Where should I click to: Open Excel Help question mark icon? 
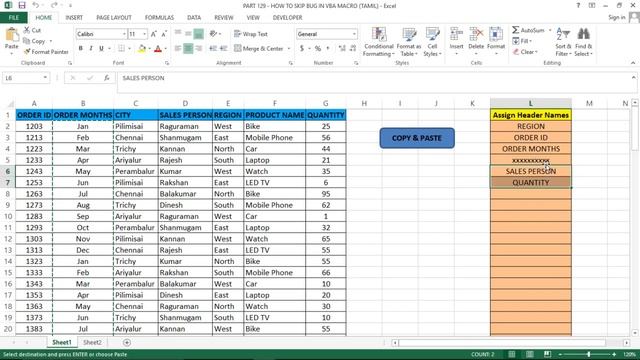578,6
